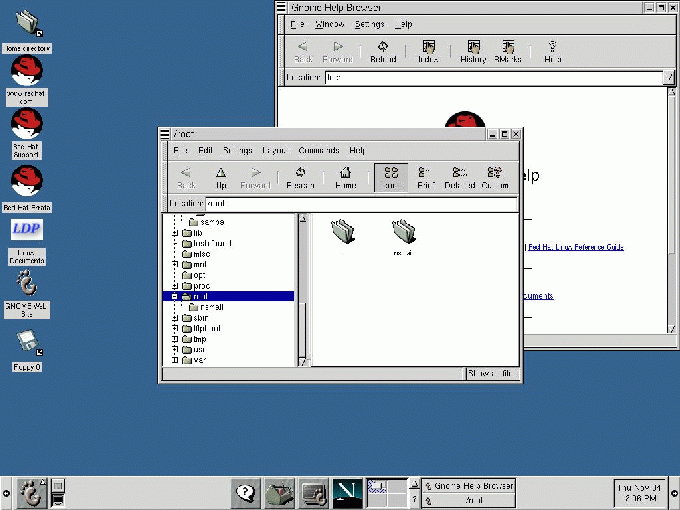
Task: Click the BMarks bookmarks toolbar icon
Action: pyautogui.click(x=508, y=51)
